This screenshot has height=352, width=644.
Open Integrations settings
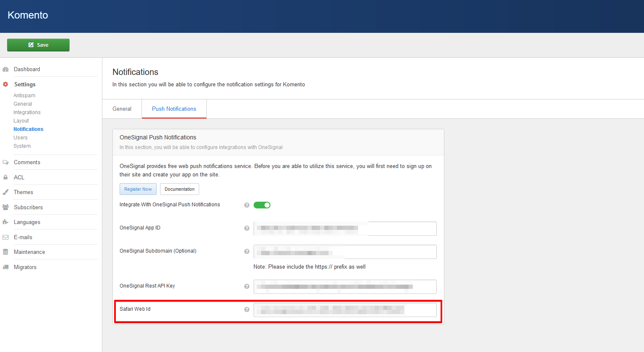pyautogui.click(x=27, y=112)
